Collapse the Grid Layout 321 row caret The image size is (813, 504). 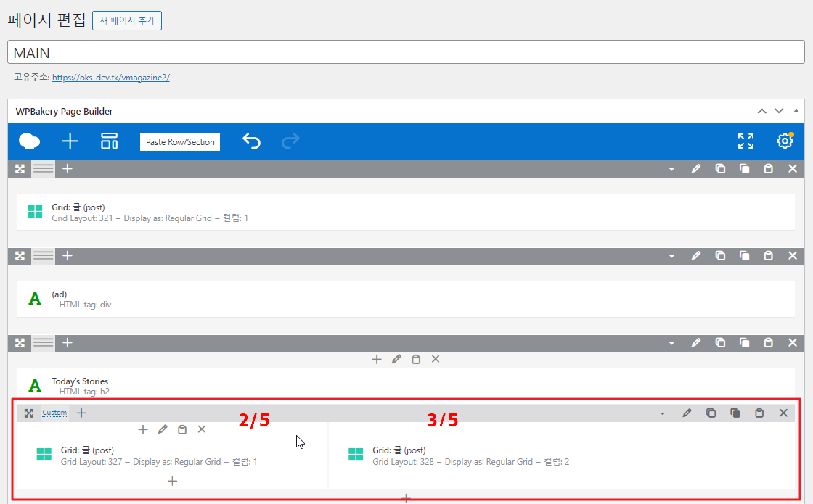coord(672,170)
